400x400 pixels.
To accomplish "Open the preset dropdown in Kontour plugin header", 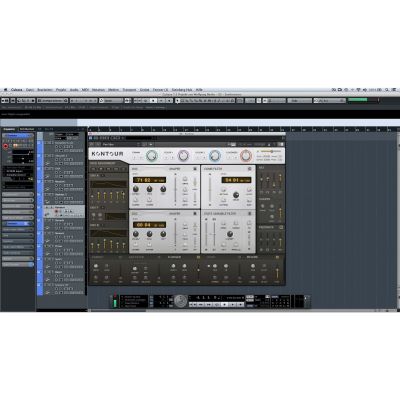I will pyautogui.click(x=120, y=144).
